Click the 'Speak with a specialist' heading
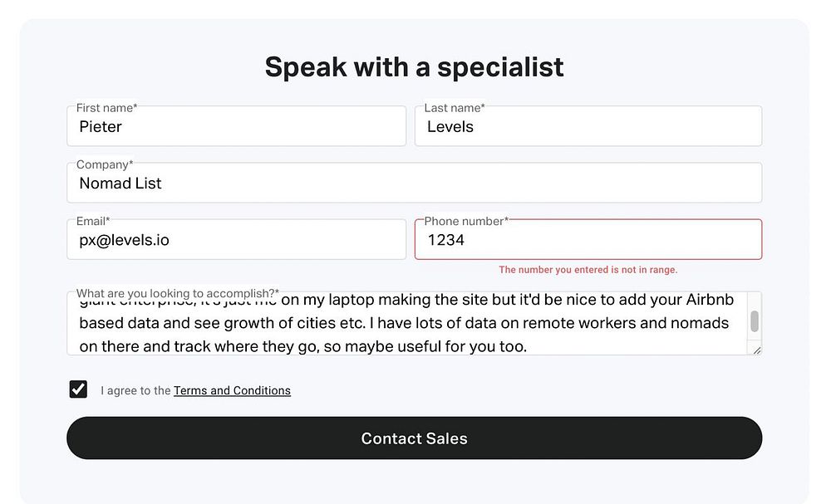831x504 pixels. pyautogui.click(x=414, y=67)
